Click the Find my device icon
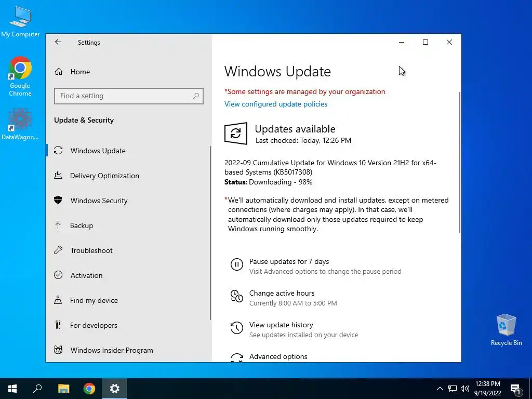The height and width of the screenshot is (399, 532). tap(58, 300)
